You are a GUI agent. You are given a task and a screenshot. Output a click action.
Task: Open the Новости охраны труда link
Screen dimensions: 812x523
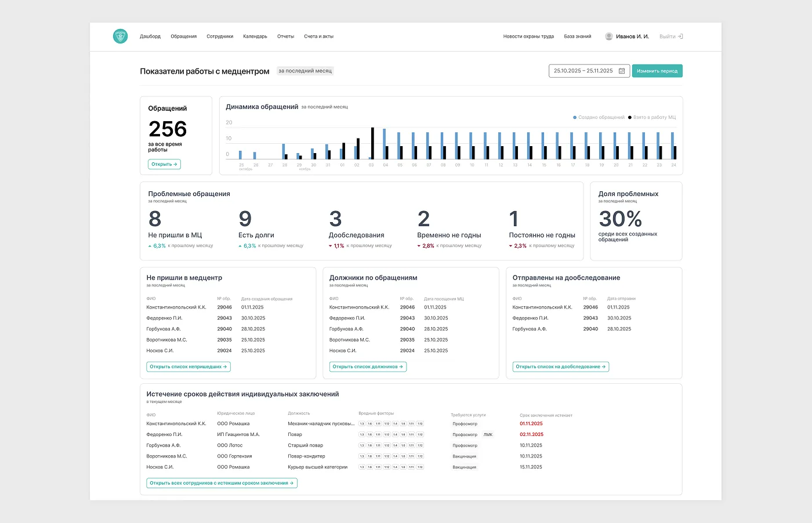[528, 36]
